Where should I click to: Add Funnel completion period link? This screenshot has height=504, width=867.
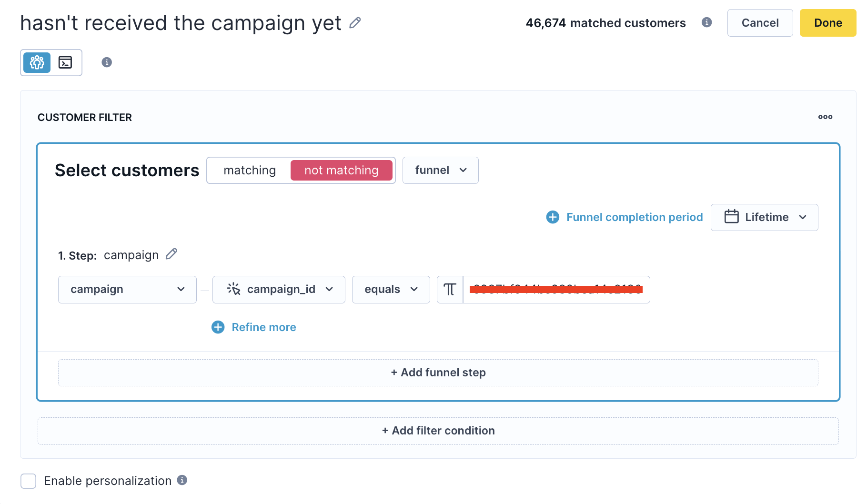635,217
